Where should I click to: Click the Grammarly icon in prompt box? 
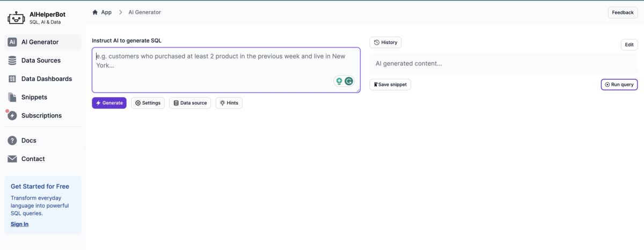pos(349,82)
